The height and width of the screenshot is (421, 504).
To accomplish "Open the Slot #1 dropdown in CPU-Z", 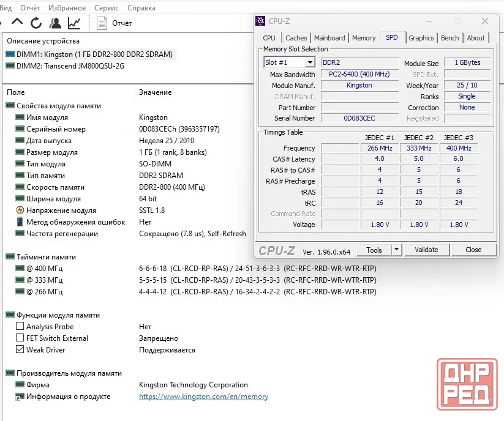I will pyautogui.click(x=310, y=62).
